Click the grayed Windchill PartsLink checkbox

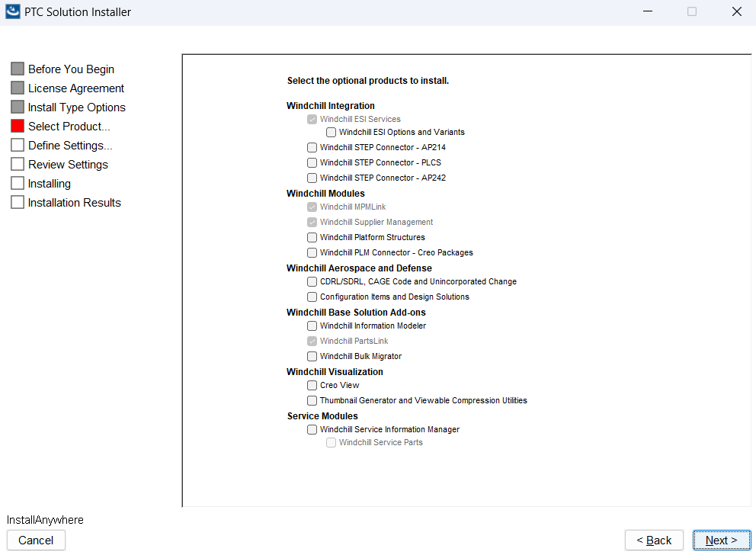(x=312, y=341)
